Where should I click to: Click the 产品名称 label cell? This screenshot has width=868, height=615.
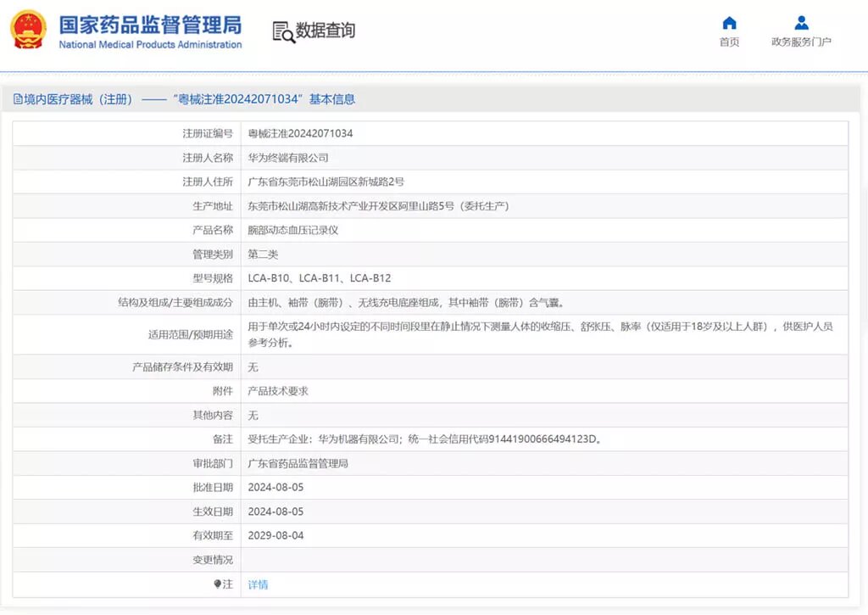pyautogui.click(x=127, y=230)
